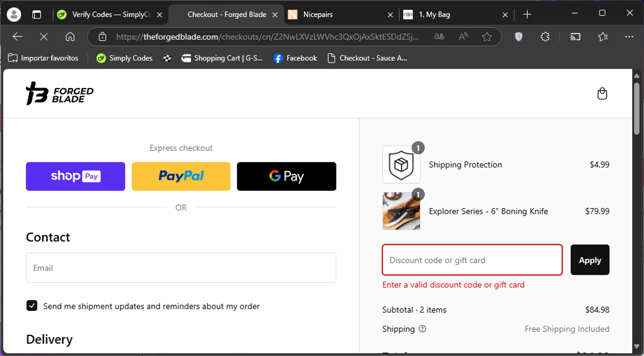Open the shopping bag cart icon
This screenshot has width=644, height=356.
point(602,94)
